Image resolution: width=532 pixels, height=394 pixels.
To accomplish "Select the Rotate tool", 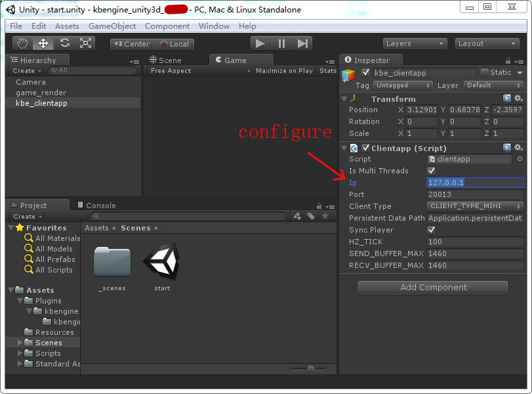I will 64,43.
